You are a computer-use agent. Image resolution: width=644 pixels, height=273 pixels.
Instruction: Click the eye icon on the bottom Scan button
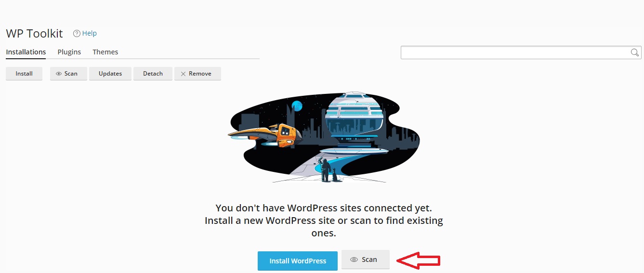[354, 260]
